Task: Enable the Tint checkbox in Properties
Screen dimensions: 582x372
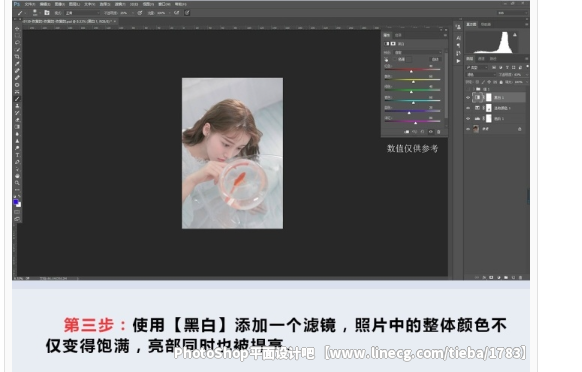Action: (x=395, y=59)
